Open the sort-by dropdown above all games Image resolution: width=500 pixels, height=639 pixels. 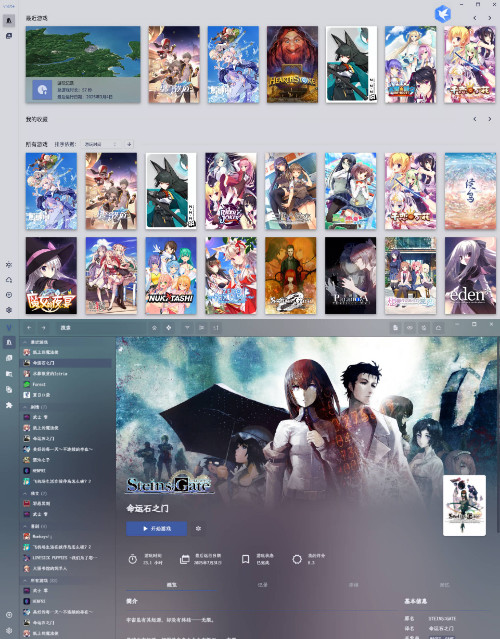pos(100,144)
